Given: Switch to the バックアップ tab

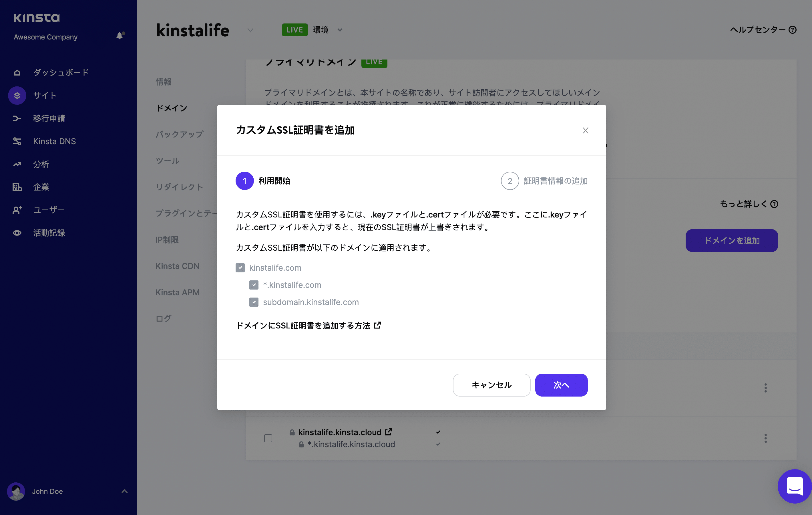Looking at the screenshot, I should click(179, 134).
